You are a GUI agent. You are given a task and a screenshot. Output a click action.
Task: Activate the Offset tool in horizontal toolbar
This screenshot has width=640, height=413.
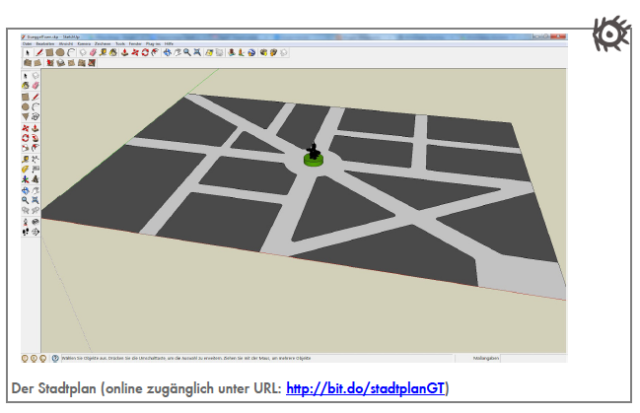click(155, 52)
